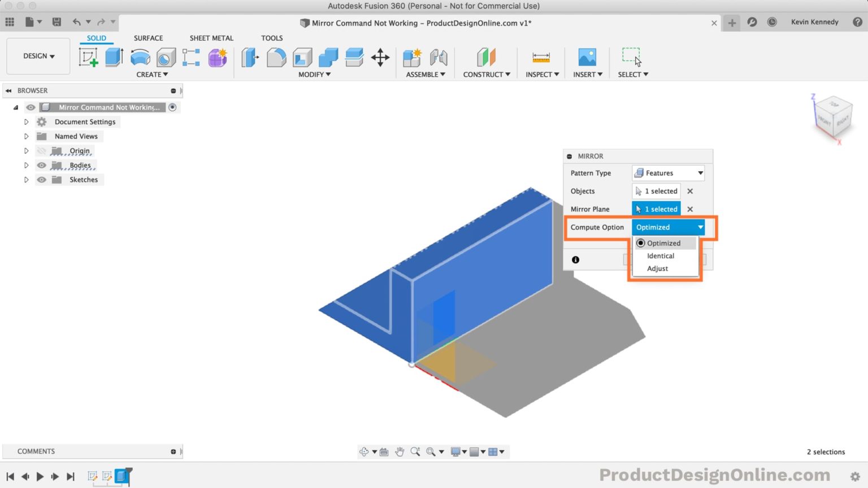Screen dimensions: 868x488
Task: Select the Move/Copy tool
Action: coord(380,57)
